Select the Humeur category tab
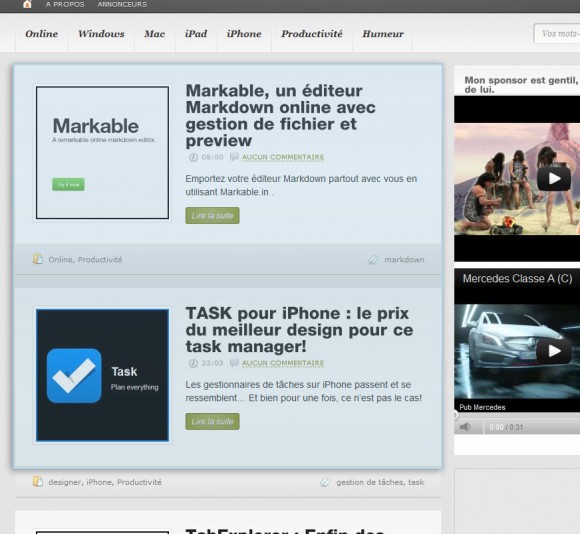The height and width of the screenshot is (534, 580). coord(383,34)
